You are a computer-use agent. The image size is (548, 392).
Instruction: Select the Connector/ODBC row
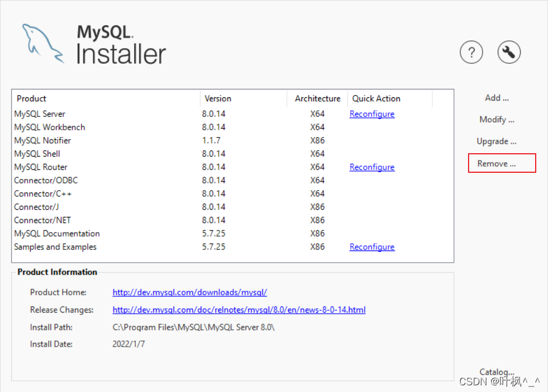[x=233, y=180]
